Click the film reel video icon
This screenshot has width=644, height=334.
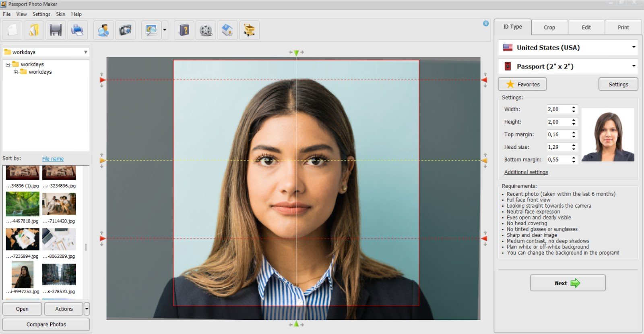(206, 30)
